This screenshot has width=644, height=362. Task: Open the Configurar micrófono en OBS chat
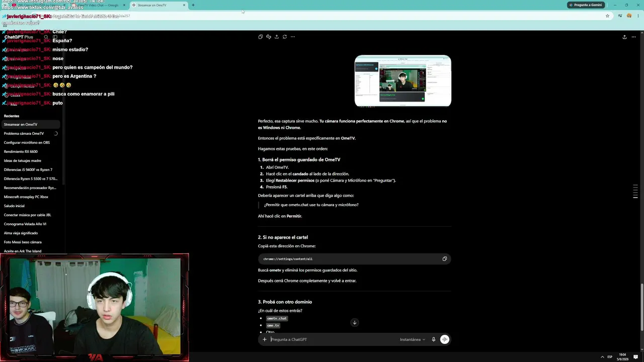(x=30, y=142)
